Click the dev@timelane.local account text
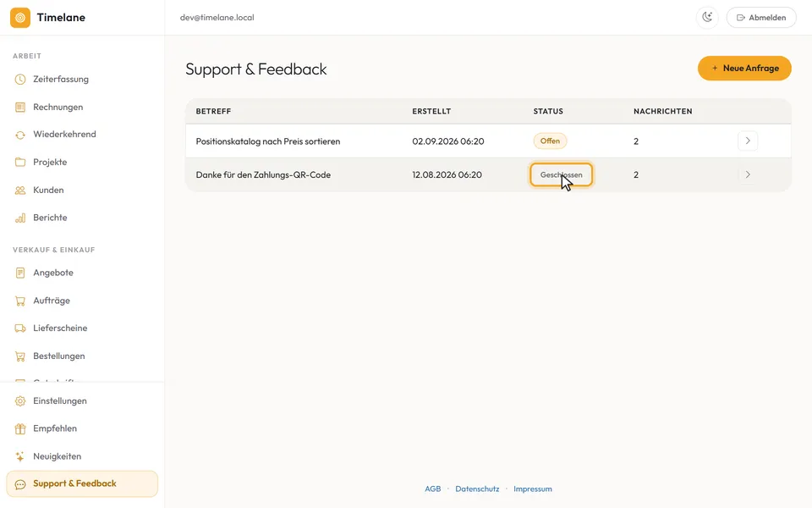 click(x=217, y=18)
